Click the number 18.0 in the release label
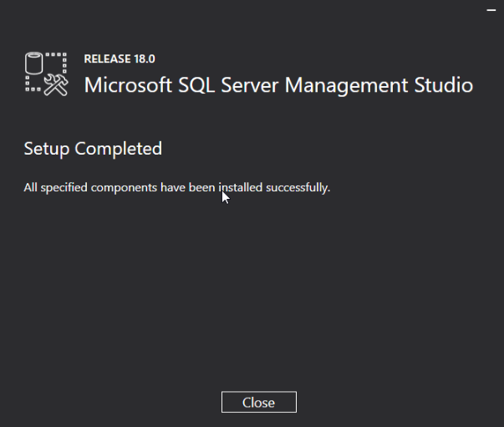This screenshot has height=427, width=504. [x=145, y=58]
